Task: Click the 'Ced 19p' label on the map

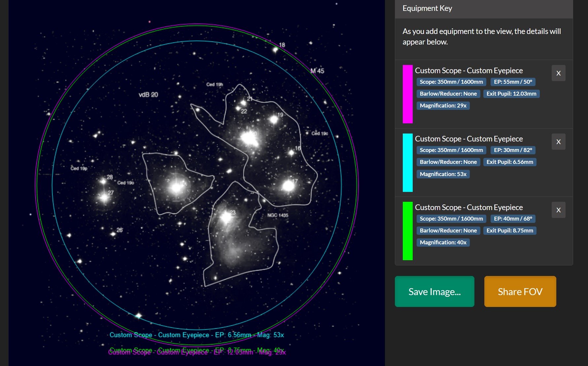Action: pyautogui.click(x=79, y=168)
